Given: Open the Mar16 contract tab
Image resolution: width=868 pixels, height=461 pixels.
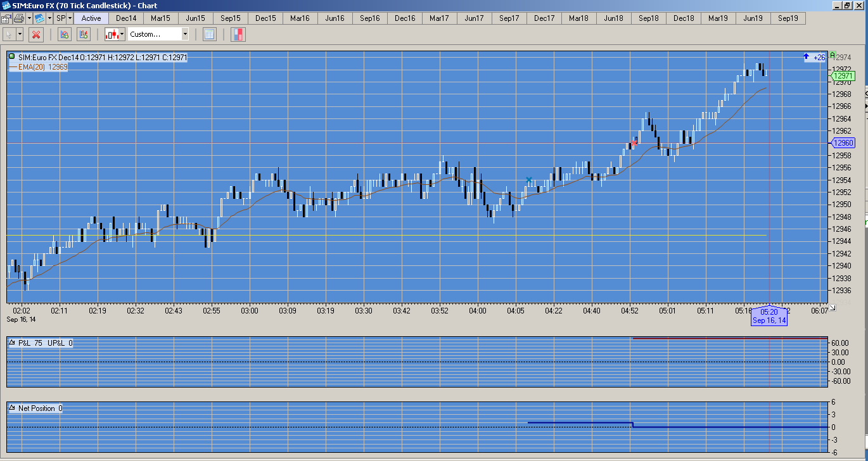Looking at the screenshot, I should [300, 18].
